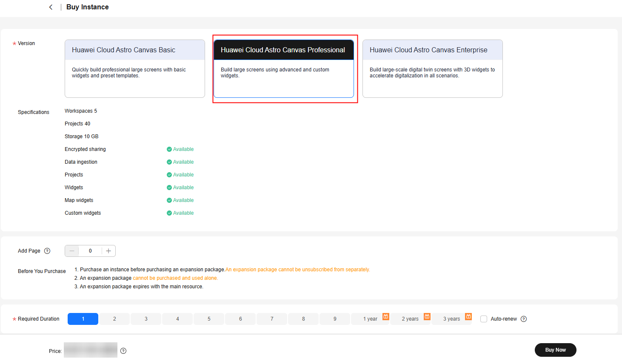The image size is (622, 364).
Task: Select required duration of 6 months
Action: coord(240,319)
